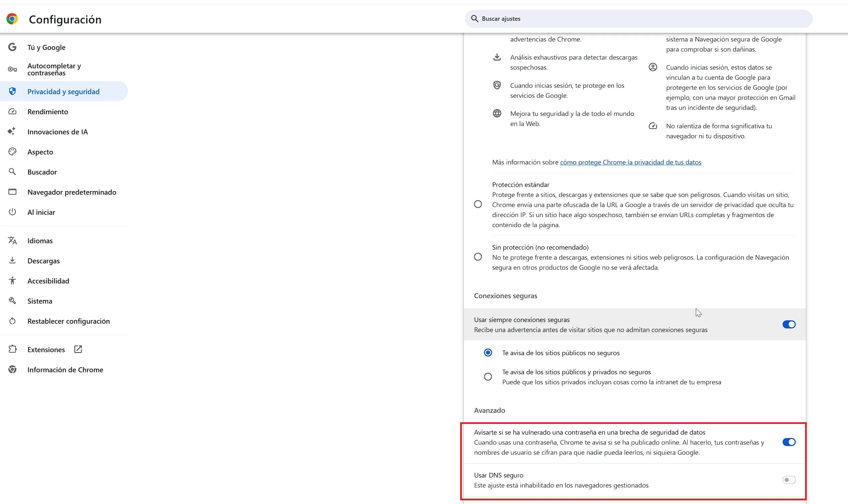The width and height of the screenshot is (848, 504).
Task: Select the Sin protección radio button
Action: click(478, 257)
